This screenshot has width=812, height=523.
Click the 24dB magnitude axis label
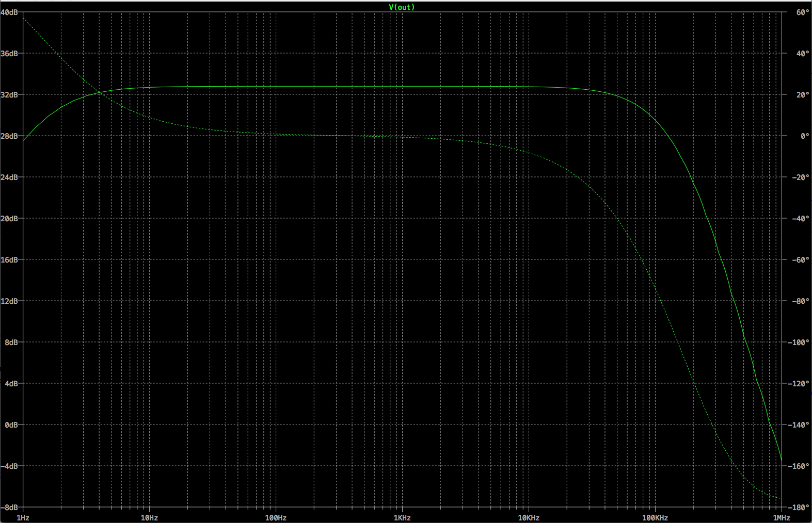click(9, 177)
